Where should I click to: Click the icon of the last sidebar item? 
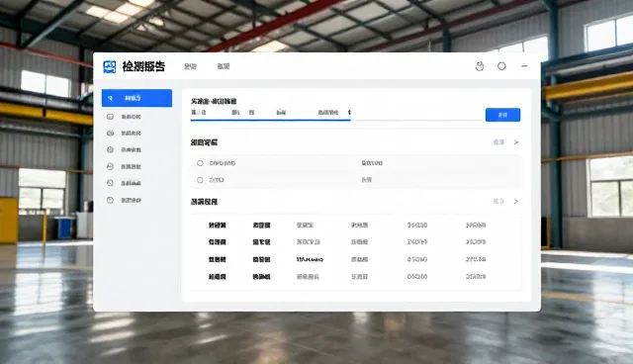pos(110,200)
